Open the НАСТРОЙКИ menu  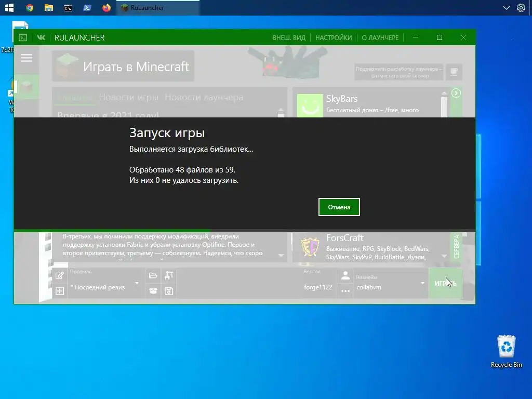point(334,37)
